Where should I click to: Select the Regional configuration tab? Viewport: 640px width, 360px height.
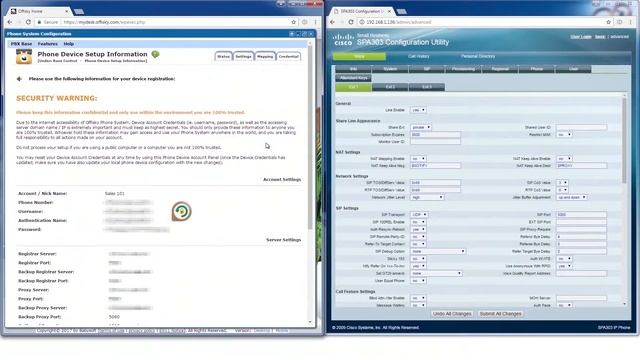pos(500,69)
